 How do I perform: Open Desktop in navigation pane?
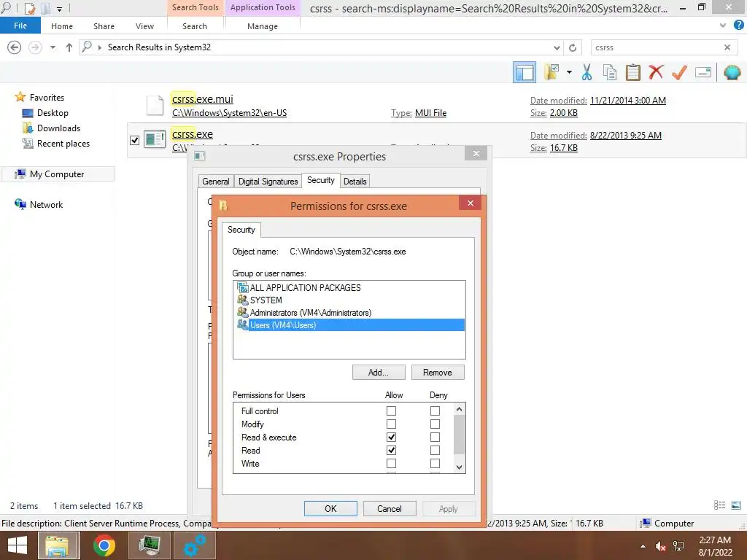point(53,113)
